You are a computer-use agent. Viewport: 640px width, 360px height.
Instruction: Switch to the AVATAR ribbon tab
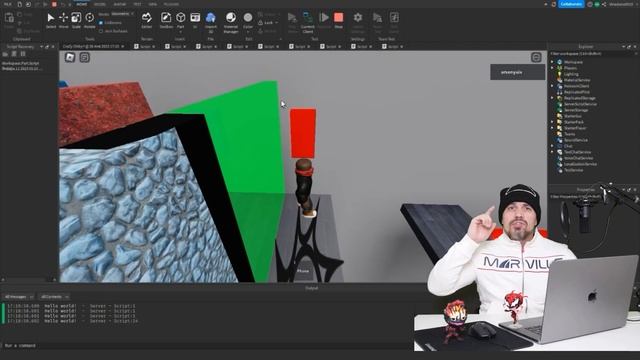coord(120,4)
